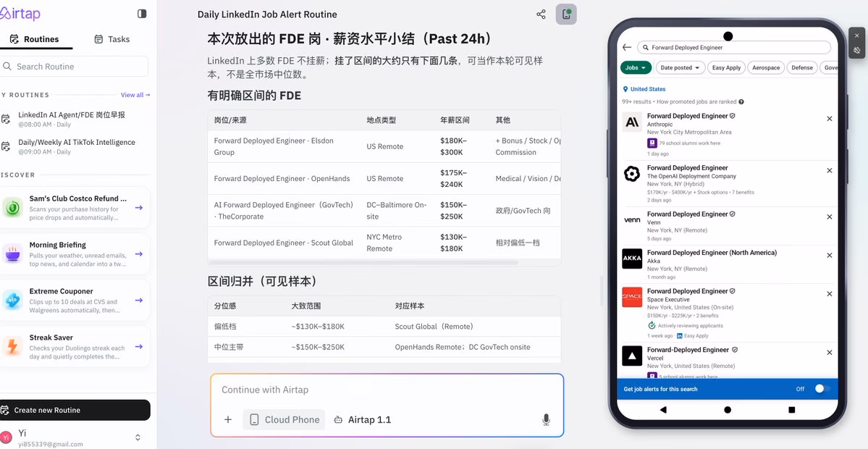Switch to the Routines tab

tap(35, 39)
